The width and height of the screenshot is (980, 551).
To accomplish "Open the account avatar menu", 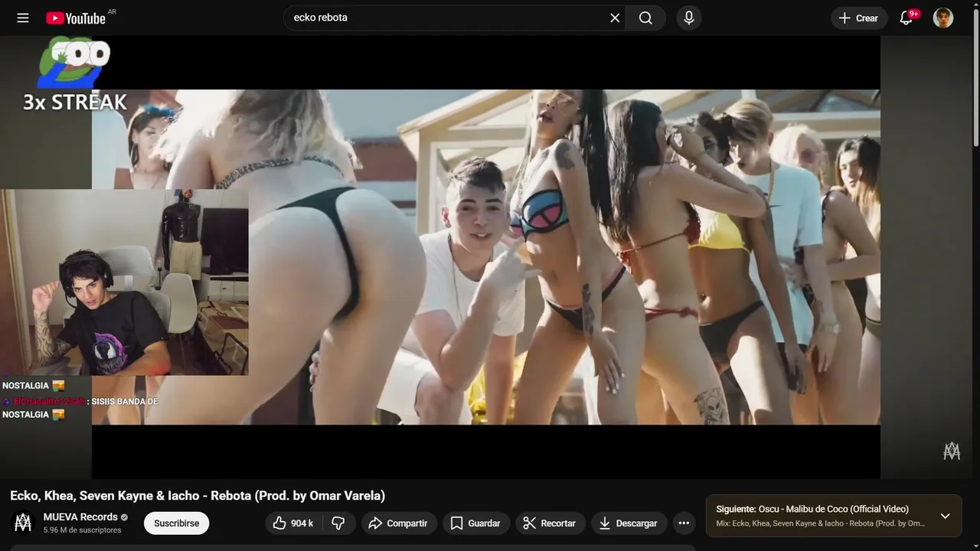I will (x=943, y=18).
